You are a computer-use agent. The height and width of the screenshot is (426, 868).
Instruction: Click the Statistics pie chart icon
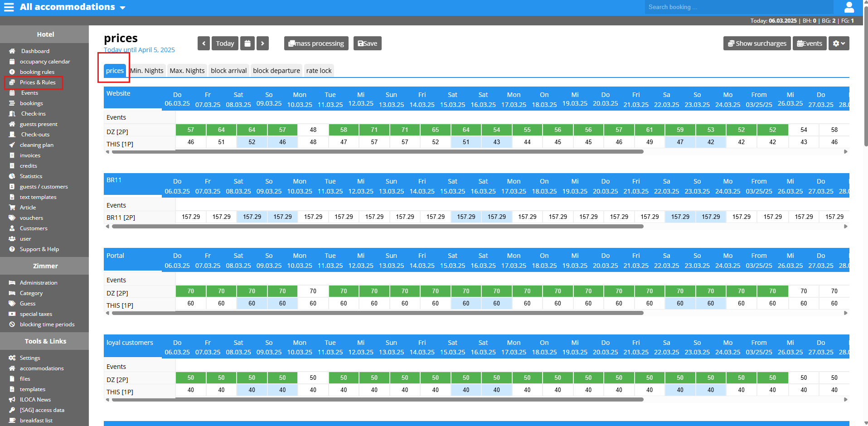click(12, 176)
